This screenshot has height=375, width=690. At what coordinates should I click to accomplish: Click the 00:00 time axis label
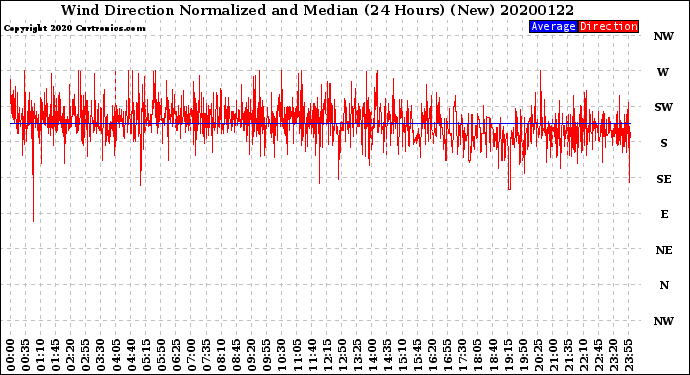pyautogui.click(x=11, y=355)
